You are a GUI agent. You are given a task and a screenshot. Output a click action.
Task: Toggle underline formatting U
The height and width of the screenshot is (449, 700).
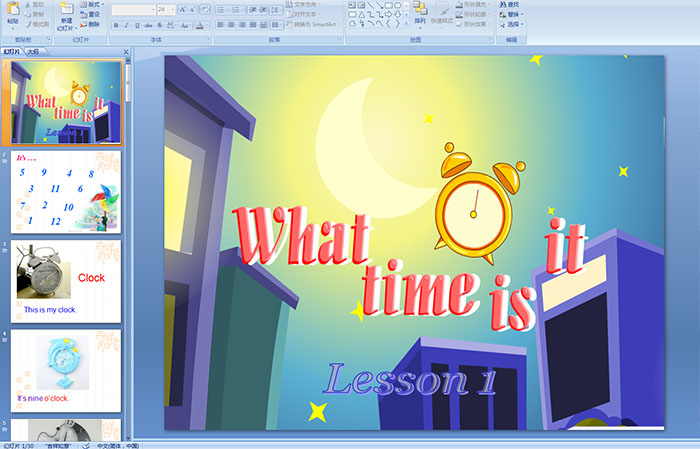[x=137, y=25]
